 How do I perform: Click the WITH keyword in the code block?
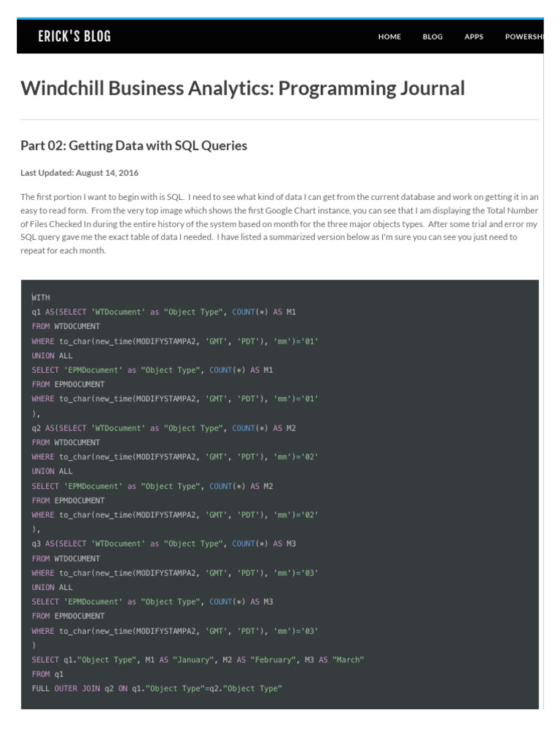tap(41, 298)
